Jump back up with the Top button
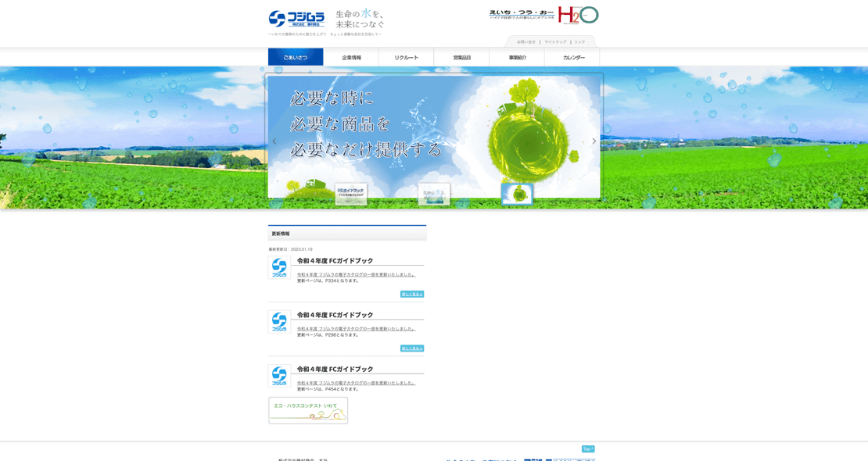Screen dimensions: 868x461 pos(588,448)
